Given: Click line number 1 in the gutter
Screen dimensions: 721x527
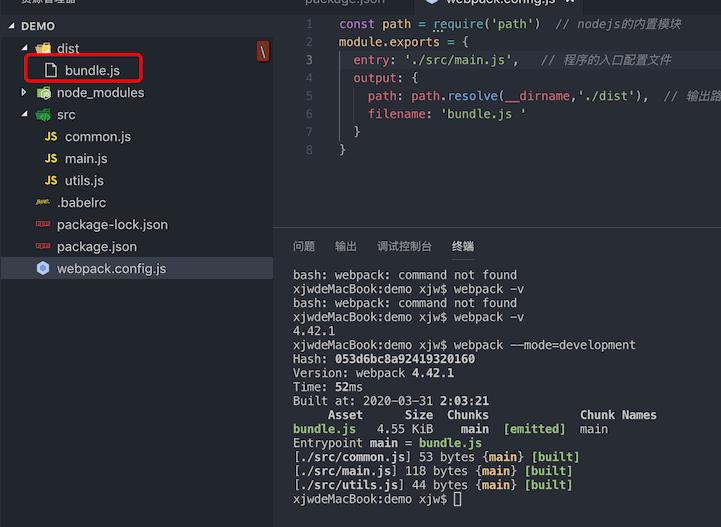Looking at the screenshot, I should click(309, 24).
